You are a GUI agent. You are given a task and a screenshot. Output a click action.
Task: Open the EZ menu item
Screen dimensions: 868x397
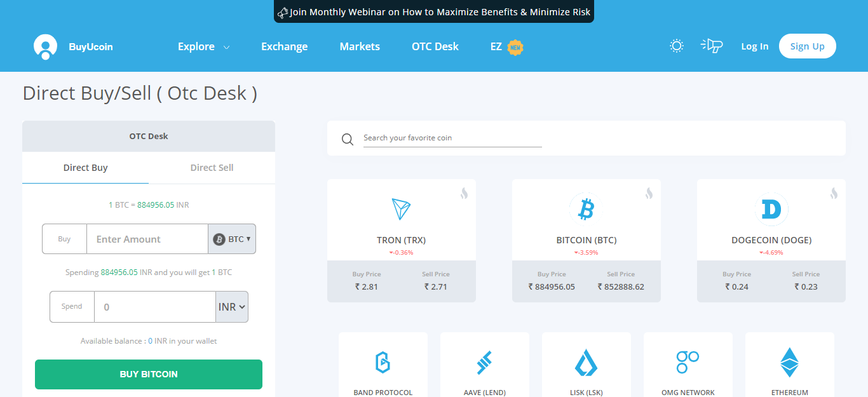point(496,46)
